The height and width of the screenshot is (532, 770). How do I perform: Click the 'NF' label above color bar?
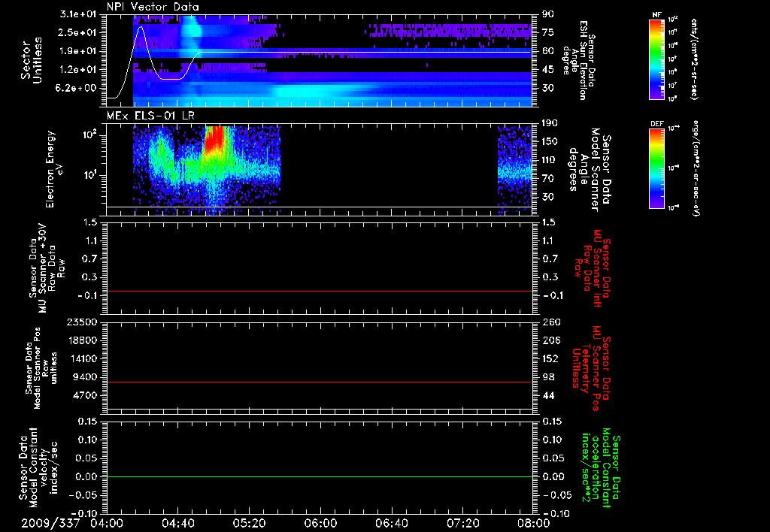tap(656, 15)
